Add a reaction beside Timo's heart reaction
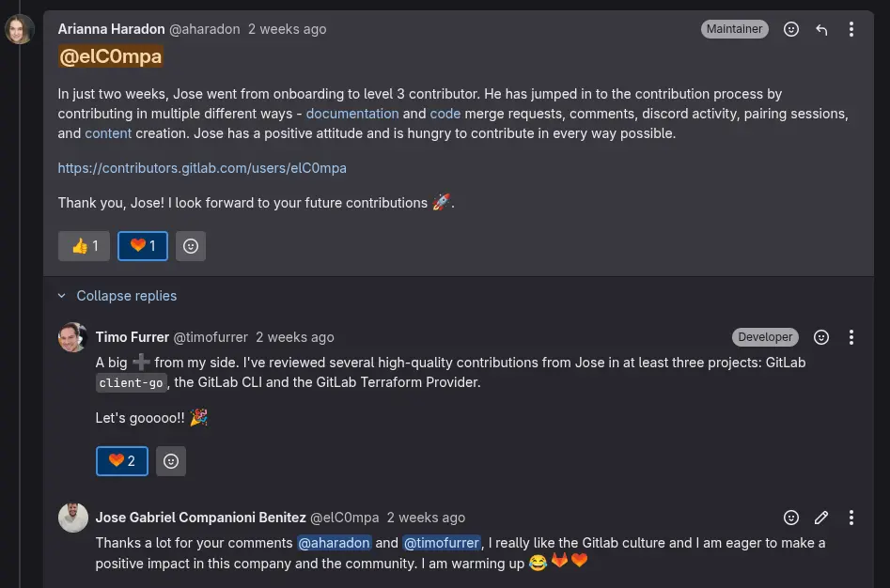The height and width of the screenshot is (588, 890). [x=170, y=461]
